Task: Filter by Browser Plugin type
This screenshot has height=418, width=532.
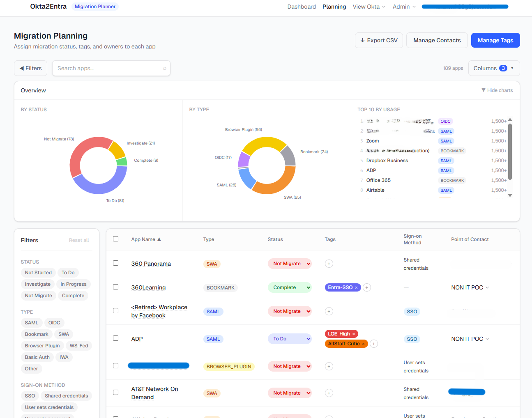Action: coord(42,346)
